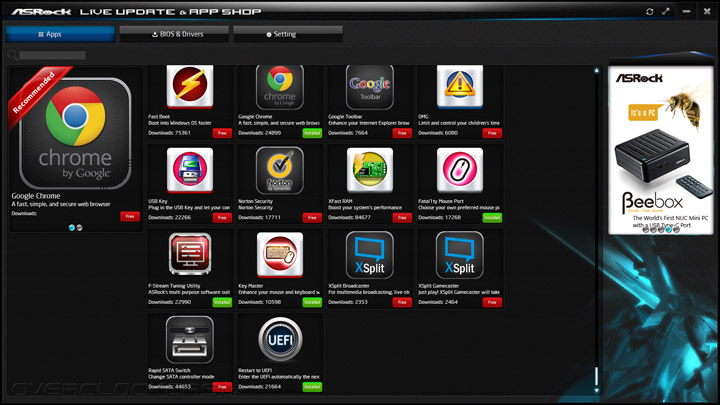Open the XSplit Gamecaster app icon
Image resolution: width=720 pixels, height=405 pixels.
coord(460,255)
